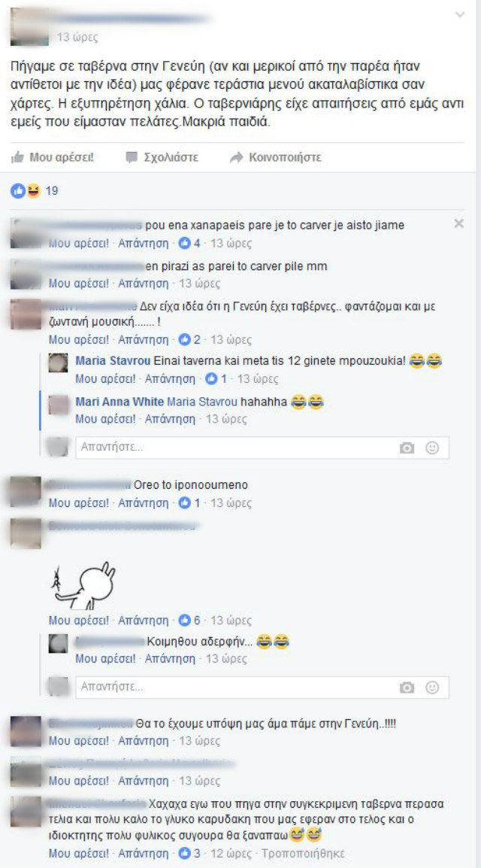The image size is (481, 868).
Task: Open the emoji smiley in the second reply box
Action: (432, 687)
